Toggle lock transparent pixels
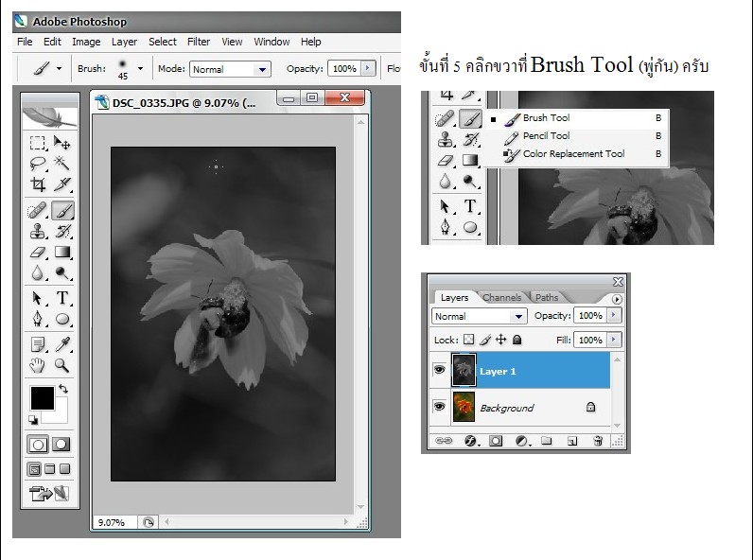 (468, 340)
